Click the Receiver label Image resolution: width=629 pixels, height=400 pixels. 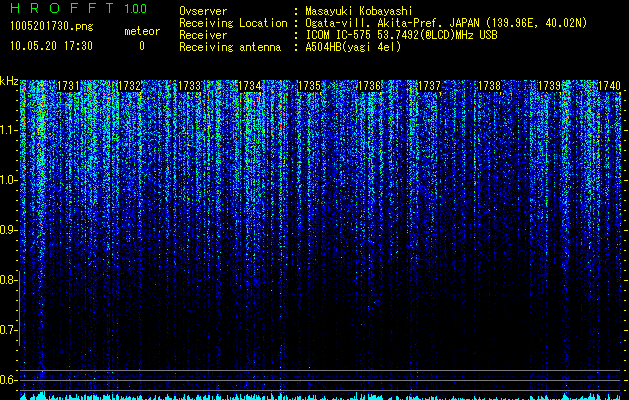[x=203, y=35]
